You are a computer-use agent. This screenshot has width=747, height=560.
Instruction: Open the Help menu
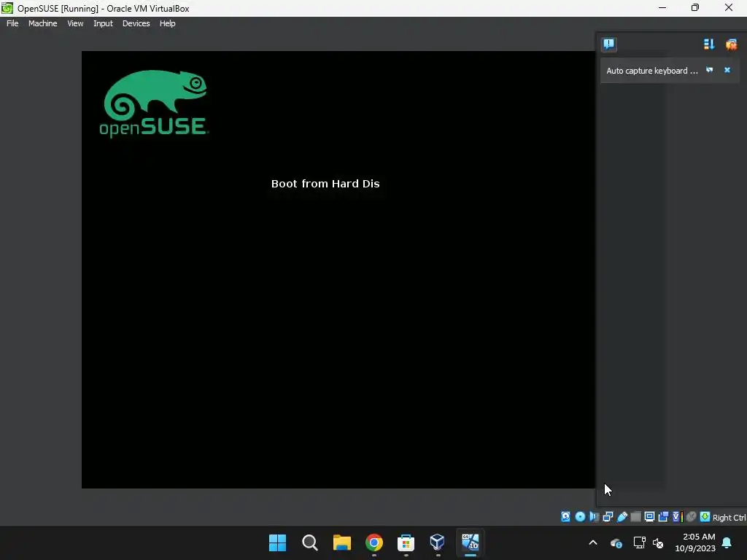(168, 23)
